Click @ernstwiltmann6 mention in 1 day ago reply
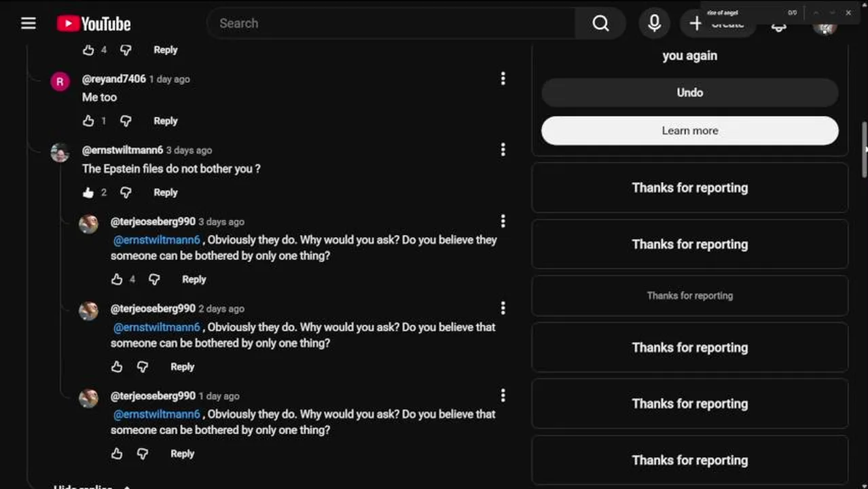 point(157,414)
